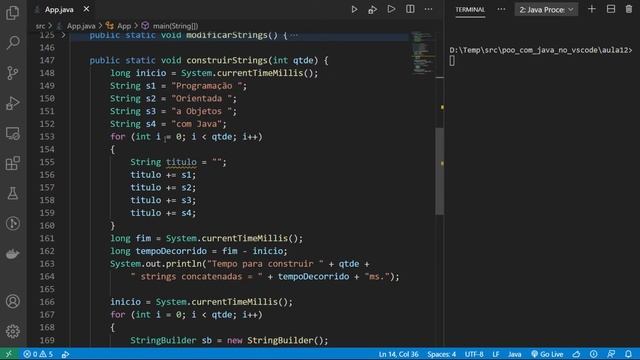Open the Source Control view

13,73
